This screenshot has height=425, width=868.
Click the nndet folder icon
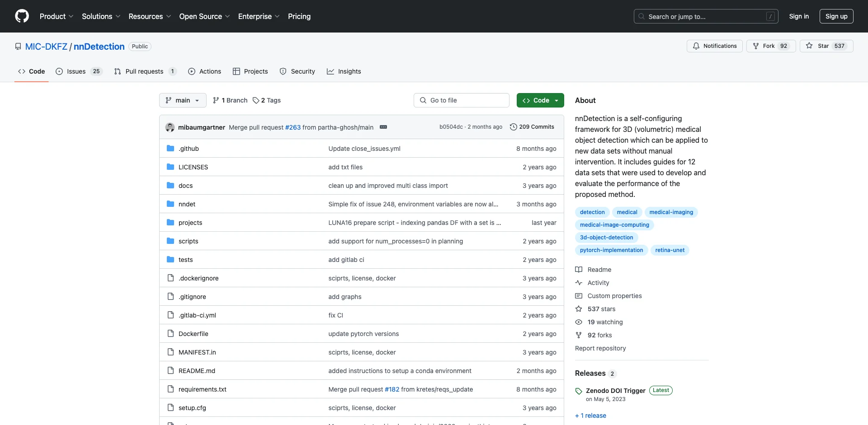(170, 204)
